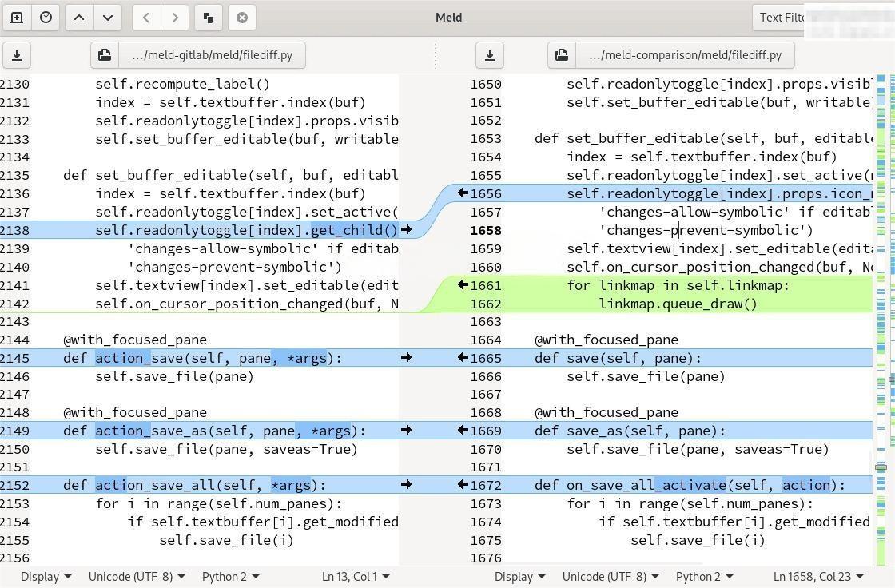This screenshot has height=588, width=895.
Task: Pull line 1661 change to left pane
Action: (x=463, y=285)
